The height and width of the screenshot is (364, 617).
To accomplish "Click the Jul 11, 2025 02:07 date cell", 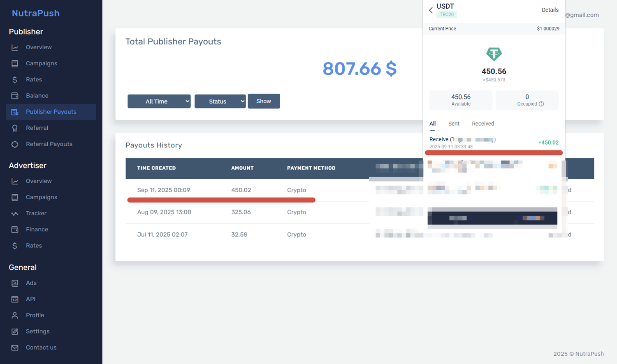I will (x=162, y=235).
